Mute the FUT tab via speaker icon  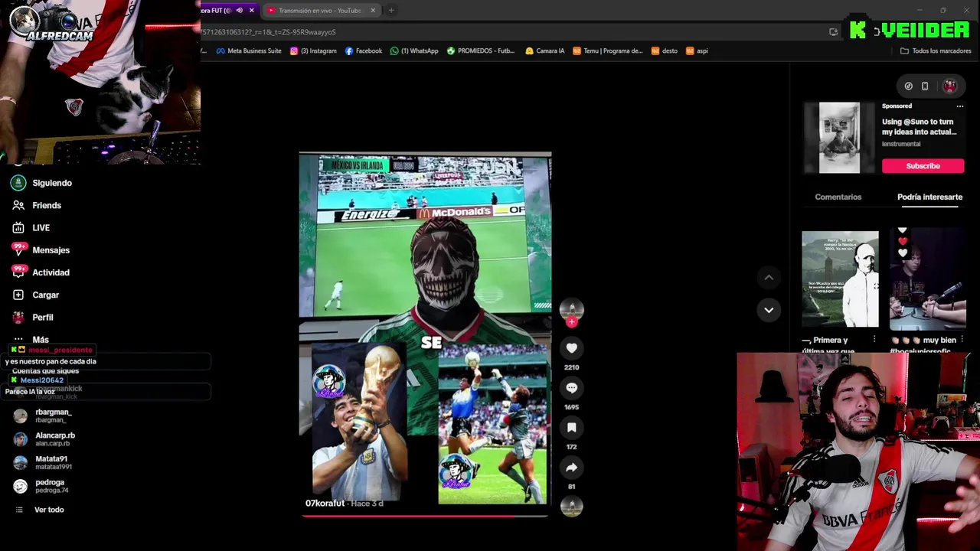(240, 11)
